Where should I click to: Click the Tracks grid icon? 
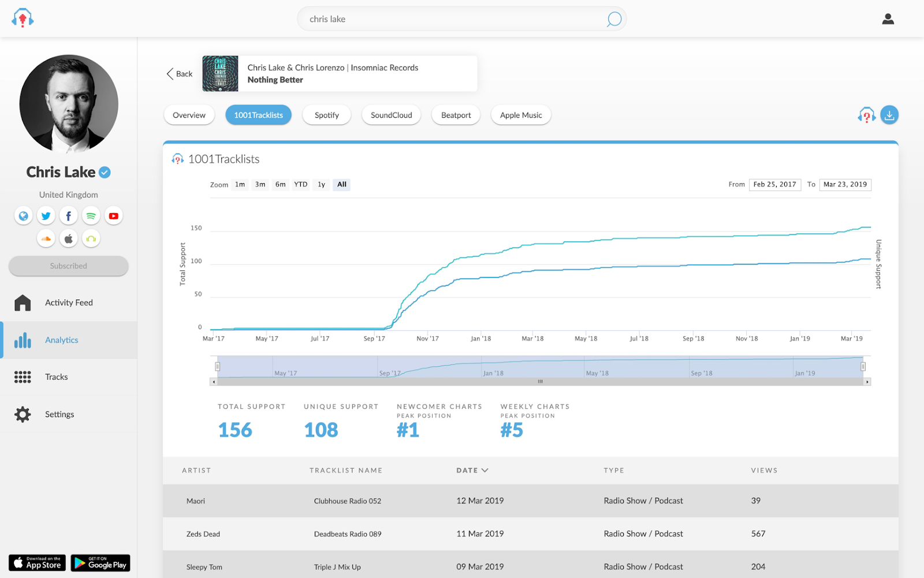[x=23, y=377]
